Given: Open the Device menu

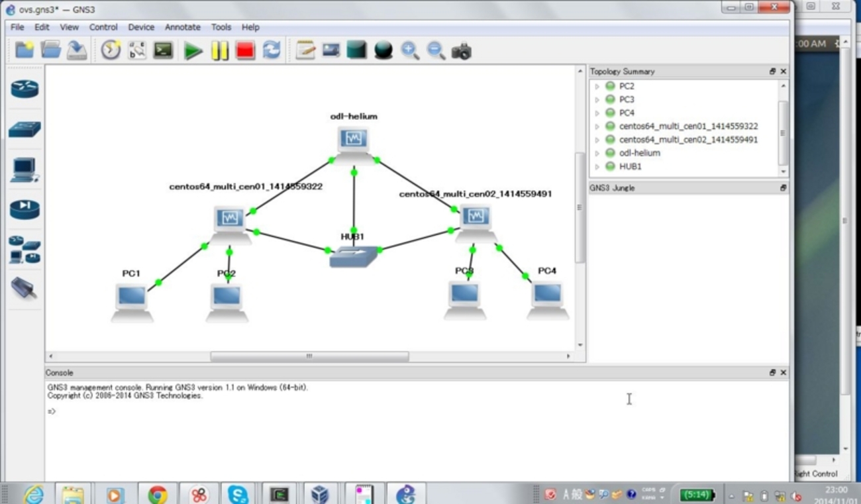Looking at the screenshot, I should pyautogui.click(x=141, y=27).
